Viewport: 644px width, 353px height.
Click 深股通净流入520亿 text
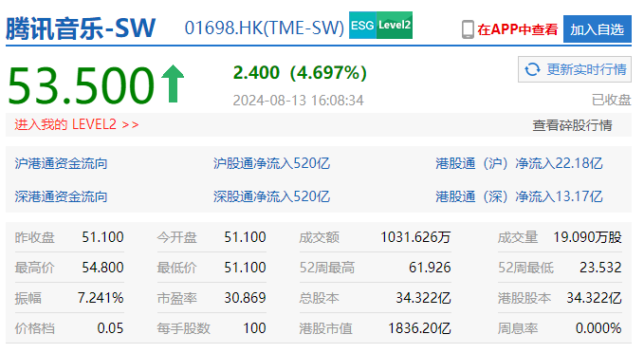tap(271, 196)
